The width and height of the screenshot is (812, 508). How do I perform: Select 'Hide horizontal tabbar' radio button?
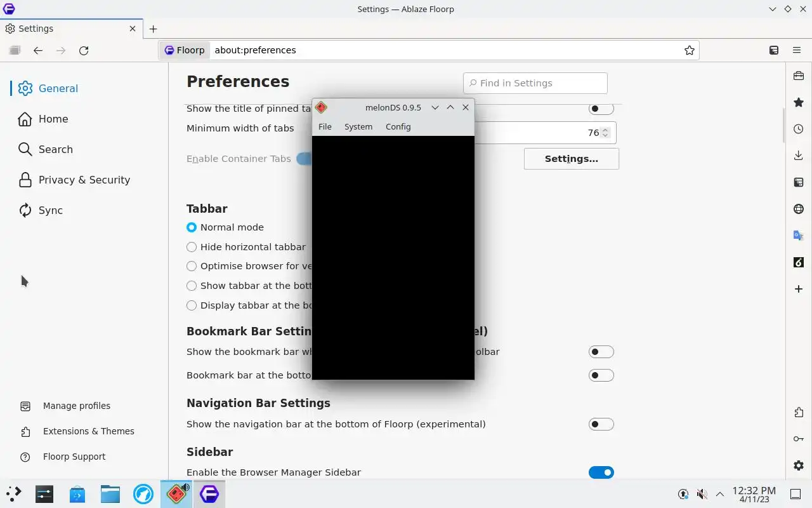(x=192, y=247)
